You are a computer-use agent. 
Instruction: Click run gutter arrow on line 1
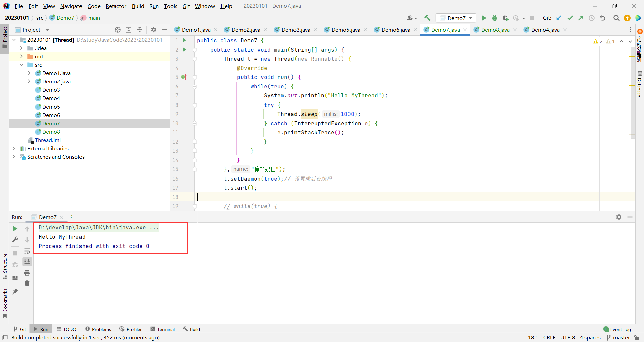pos(184,40)
